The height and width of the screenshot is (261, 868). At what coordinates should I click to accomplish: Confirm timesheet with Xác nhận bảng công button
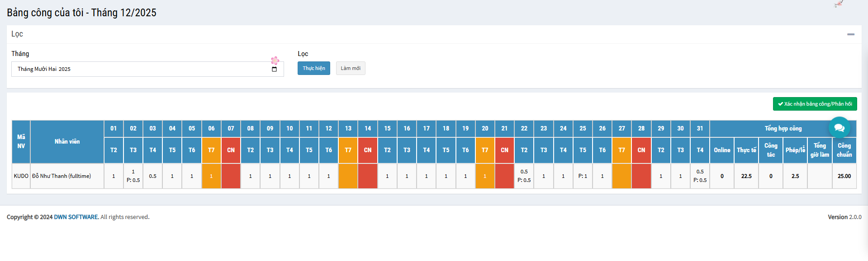click(814, 104)
